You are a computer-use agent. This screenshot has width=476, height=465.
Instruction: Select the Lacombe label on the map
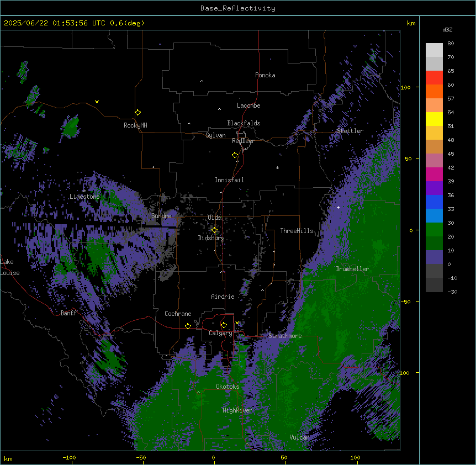click(x=248, y=105)
